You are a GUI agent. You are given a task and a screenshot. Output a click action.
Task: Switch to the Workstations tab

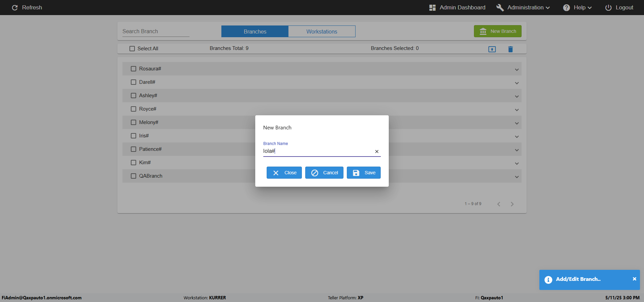pos(322,32)
